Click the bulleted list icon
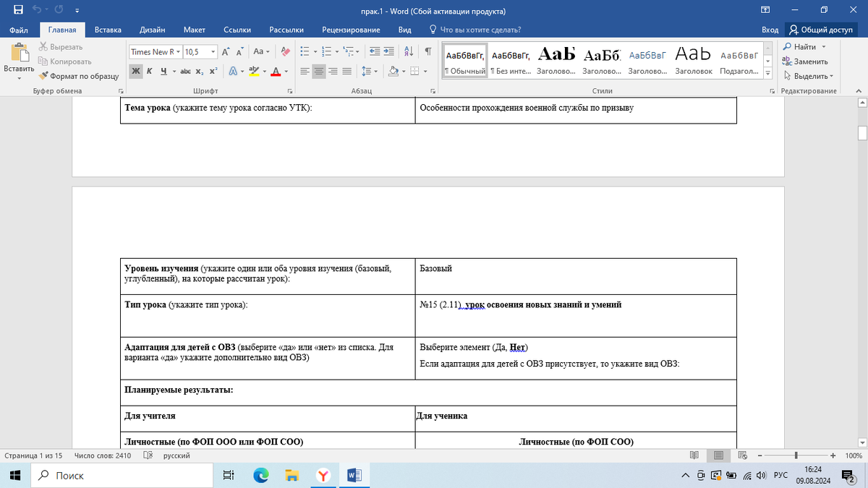868x488 pixels. pyautogui.click(x=305, y=52)
